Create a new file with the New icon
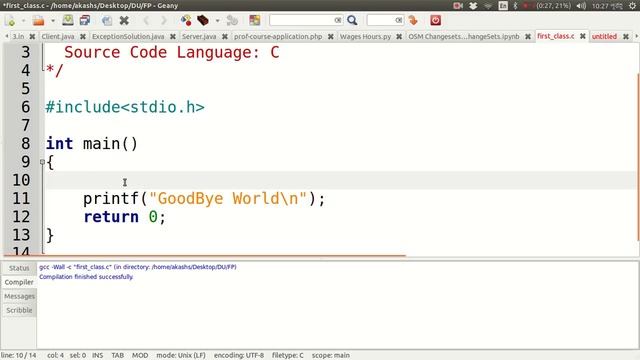Screen dimensions: 640x360 (x=11, y=20)
